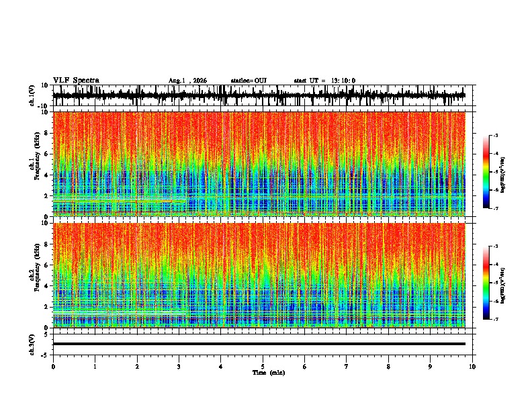This screenshot has width=532, height=411.
Task: Select the "Time (min)" axis label
Action: click(269, 373)
